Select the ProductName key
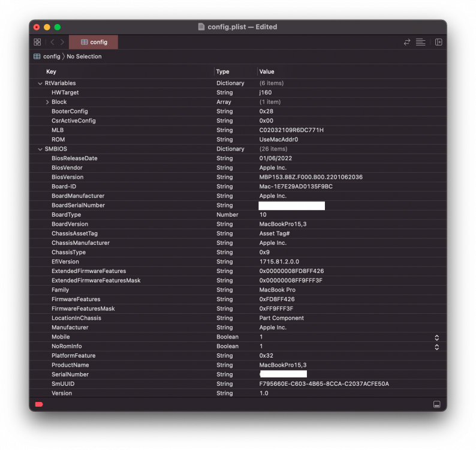Image resolution: width=476 pixels, height=450 pixels. point(70,365)
